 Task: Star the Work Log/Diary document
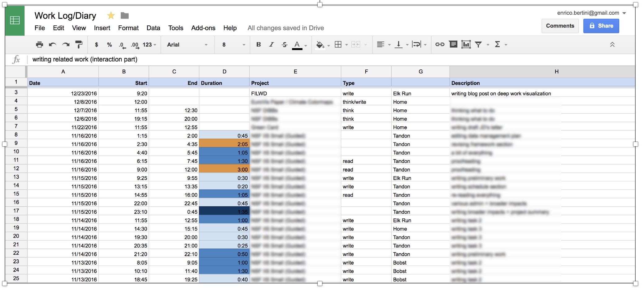coord(111,15)
